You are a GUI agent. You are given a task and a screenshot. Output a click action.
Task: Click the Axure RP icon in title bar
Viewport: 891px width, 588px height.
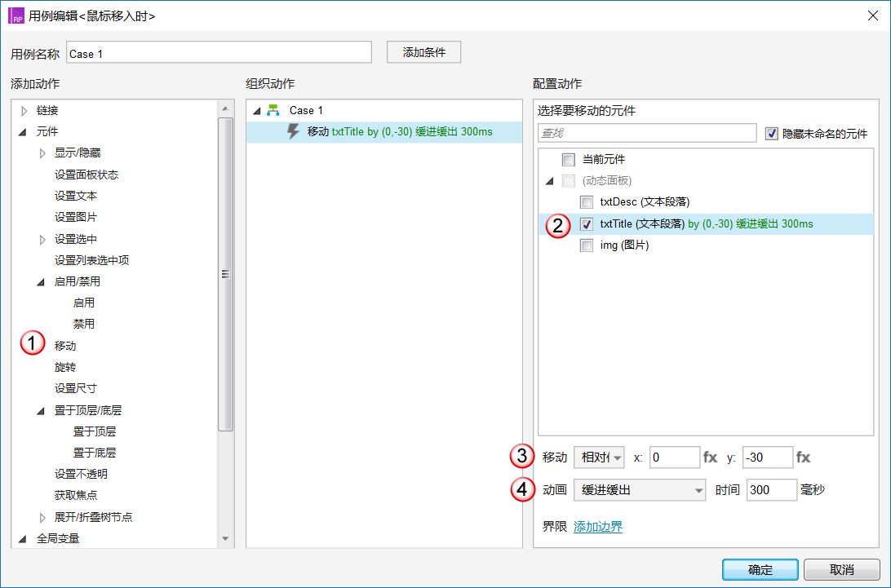click(x=16, y=15)
